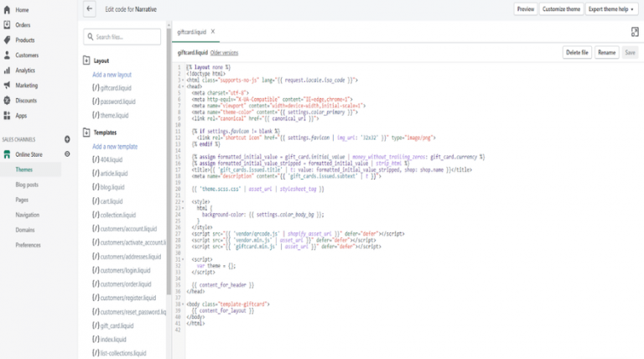
Task: Open the Discounts section
Action: coord(26,101)
